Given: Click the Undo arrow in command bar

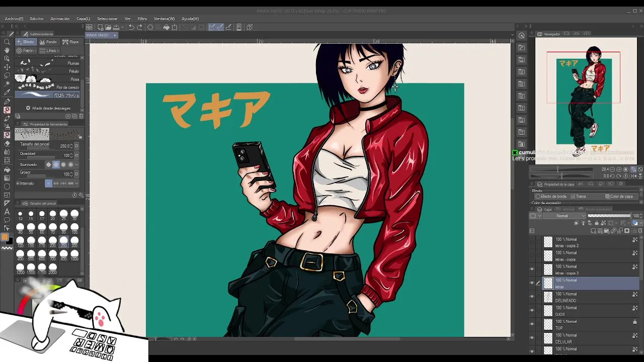Looking at the screenshot, I should tap(131, 27).
